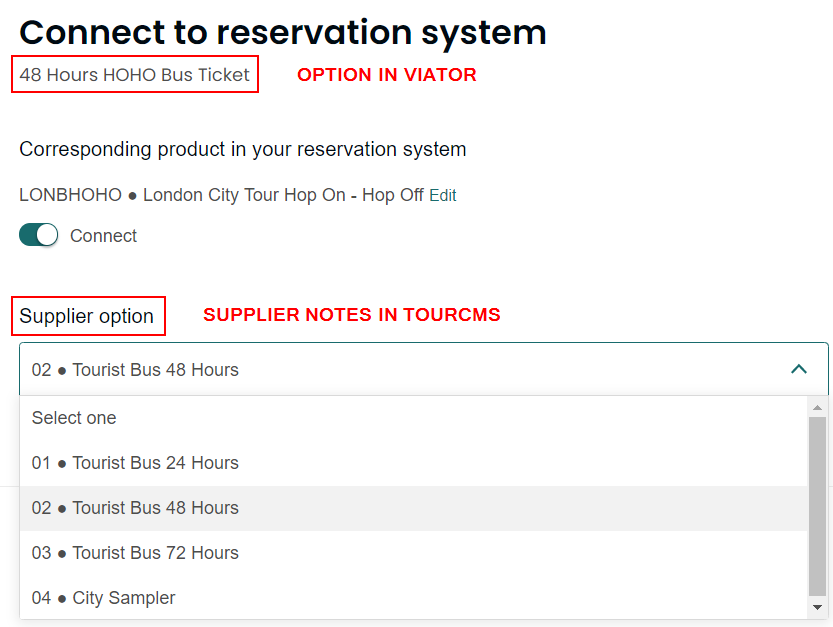Pick highlighted 02 Tourist Bus 48 Hours list item

pos(135,508)
